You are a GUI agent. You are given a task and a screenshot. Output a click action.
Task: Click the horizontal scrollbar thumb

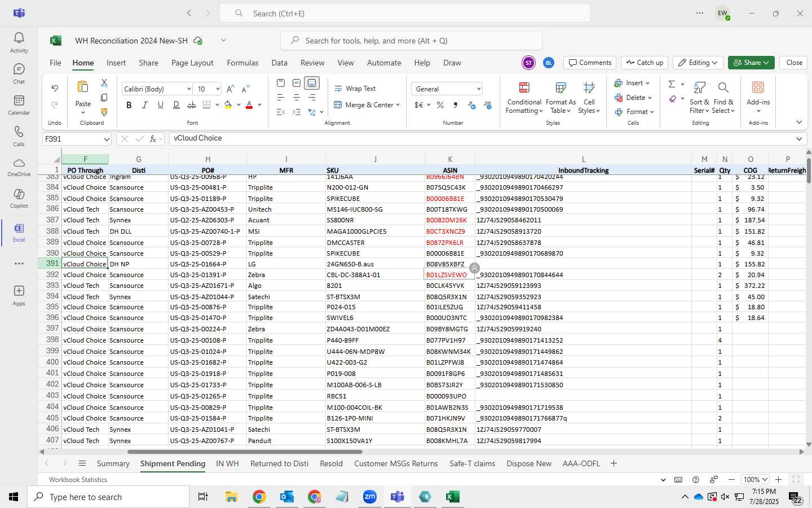click(245, 452)
